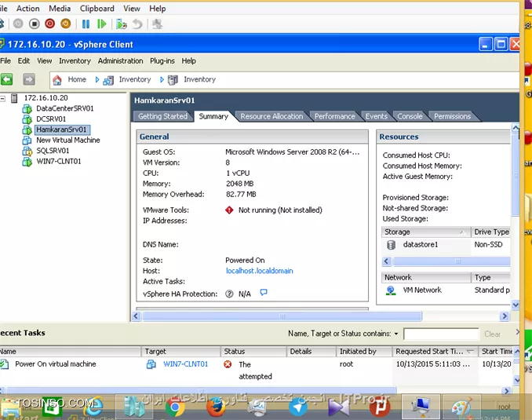532x420 pixels.
Task: Select HamkaranSrv01 in the inventory tree
Action: click(62, 130)
